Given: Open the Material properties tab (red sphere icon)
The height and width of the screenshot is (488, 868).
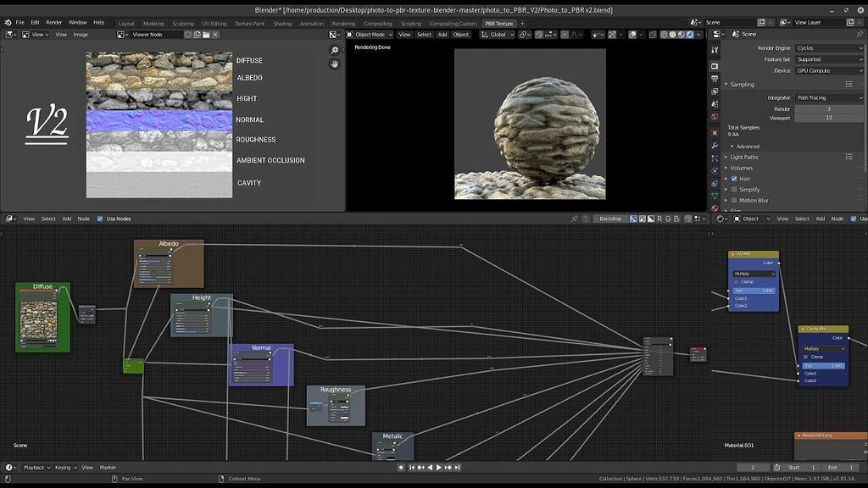Looking at the screenshot, I should pos(715,208).
